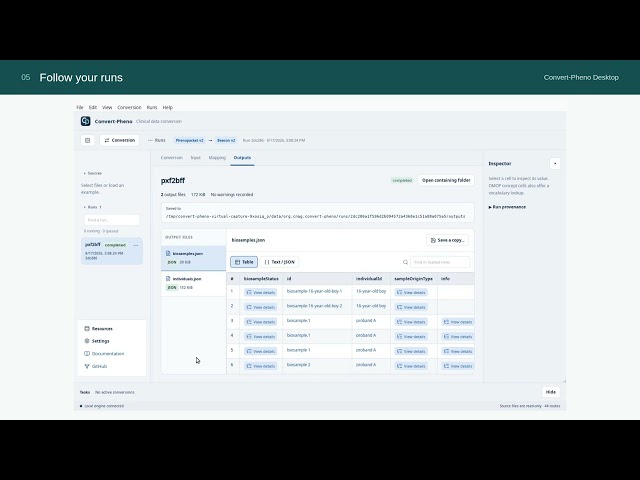This screenshot has width=640, height=480.
Task: Open the File menu
Action: 80,107
